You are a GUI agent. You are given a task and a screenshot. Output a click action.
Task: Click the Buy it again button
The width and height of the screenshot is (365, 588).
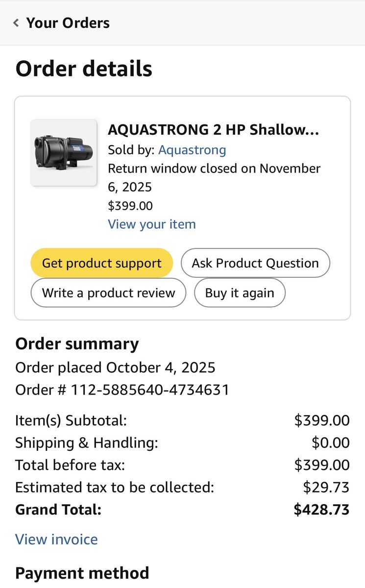click(x=240, y=293)
